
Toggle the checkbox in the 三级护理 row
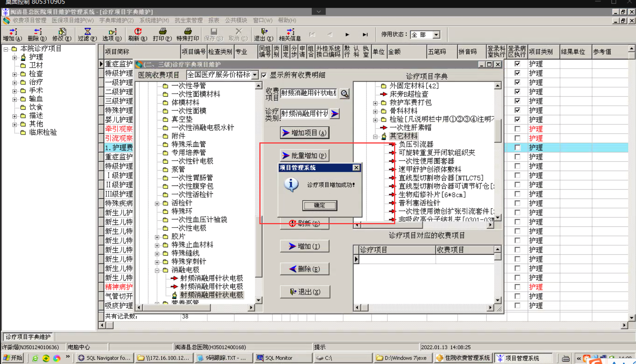517,101
